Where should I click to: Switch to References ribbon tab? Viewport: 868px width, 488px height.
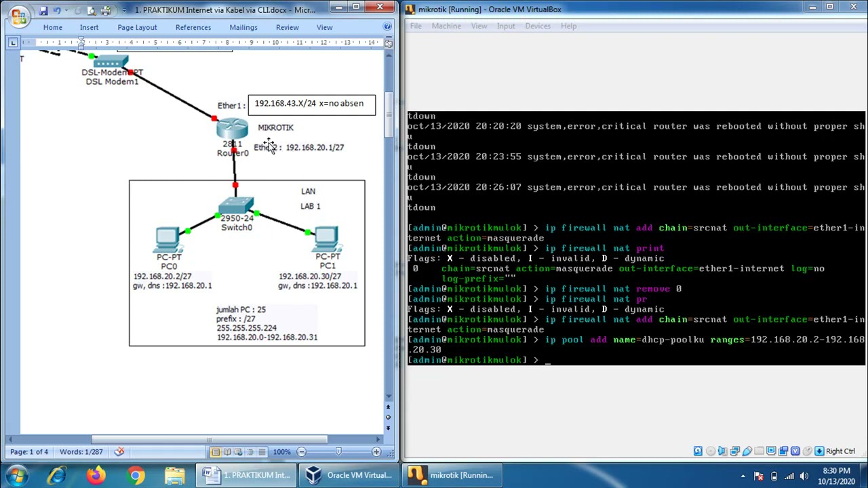(193, 27)
